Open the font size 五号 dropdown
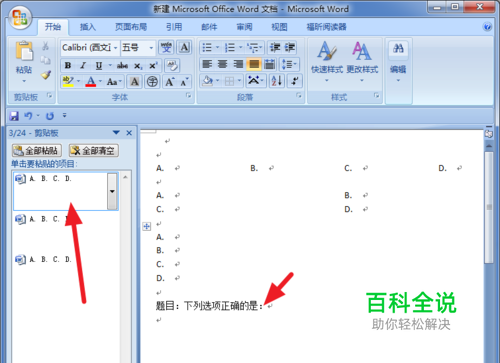This screenshot has width=500, height=363. [151, 48]
